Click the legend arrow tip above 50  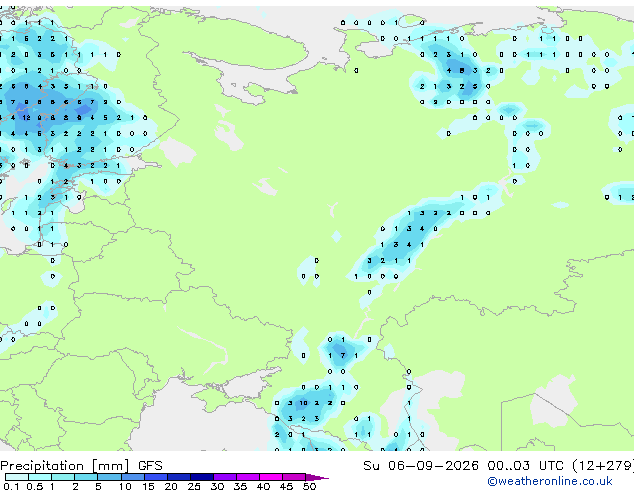(x=317, y=477)
